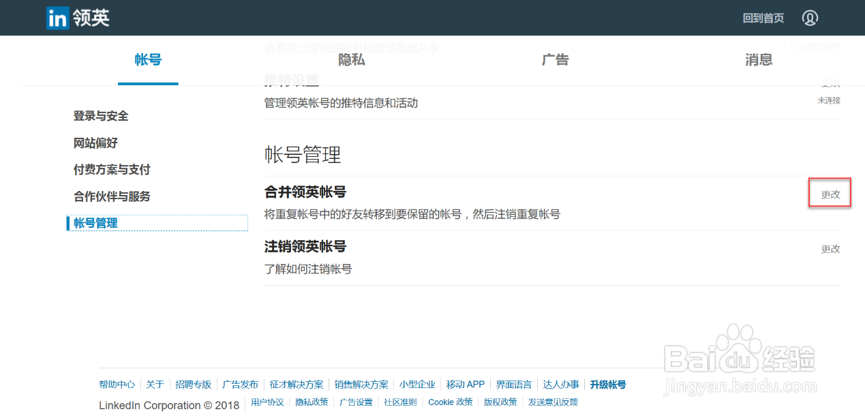Open the profile avatar icon menu
Screen dimensions: 865x416
[x=809, y=18]
